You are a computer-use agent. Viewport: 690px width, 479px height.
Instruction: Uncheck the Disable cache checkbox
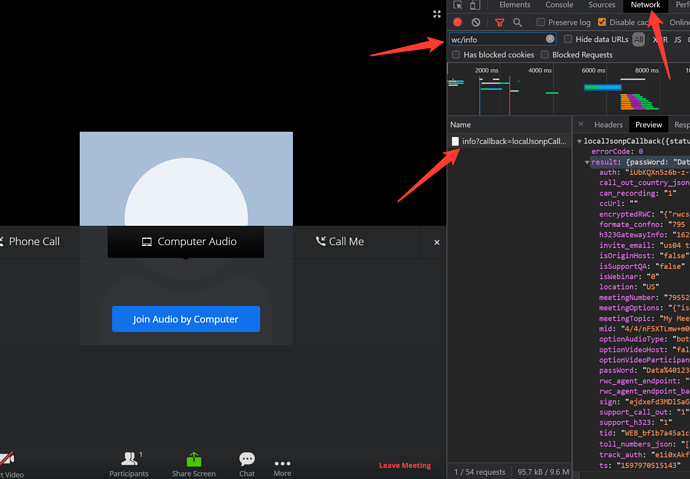tap(602, 22)
